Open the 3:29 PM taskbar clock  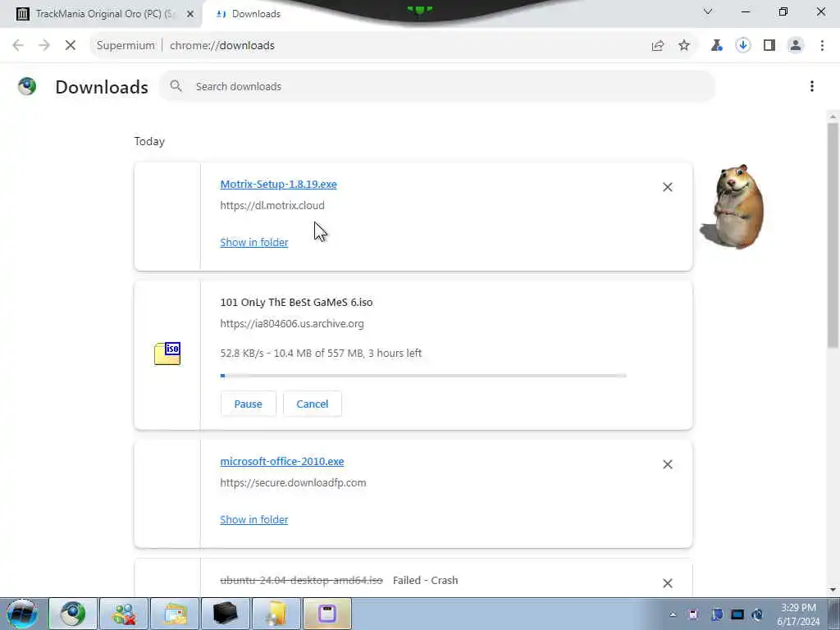pos(798,614)
